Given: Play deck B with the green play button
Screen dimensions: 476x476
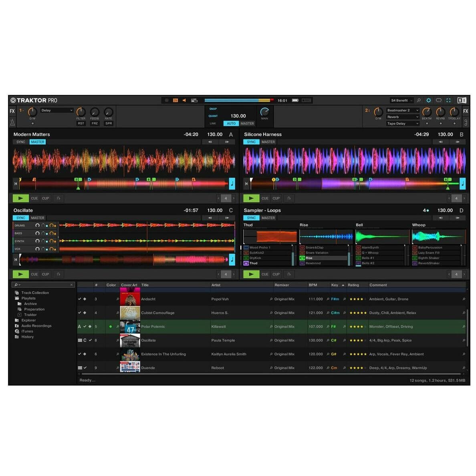Looking at the screenshot, I should coord(251,198).
